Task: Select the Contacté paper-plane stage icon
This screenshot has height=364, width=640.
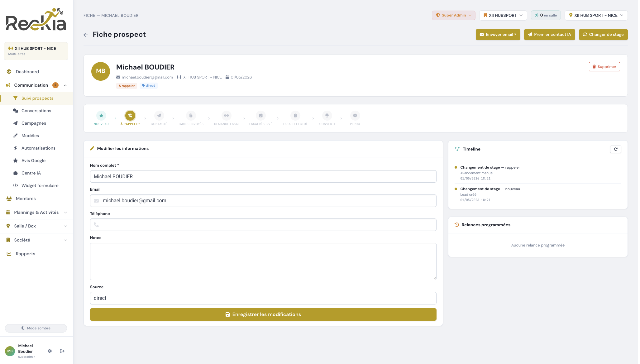Action: (x=159, y=116)
